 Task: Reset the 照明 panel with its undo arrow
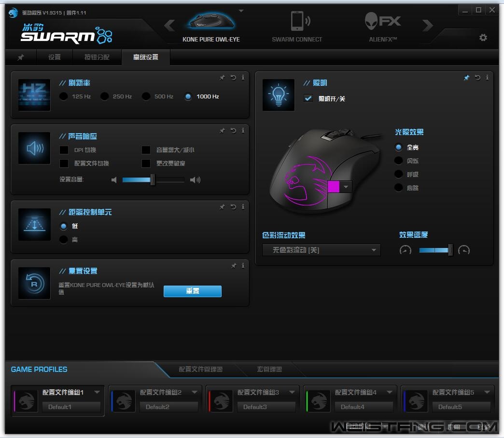[x=477, y=77]
